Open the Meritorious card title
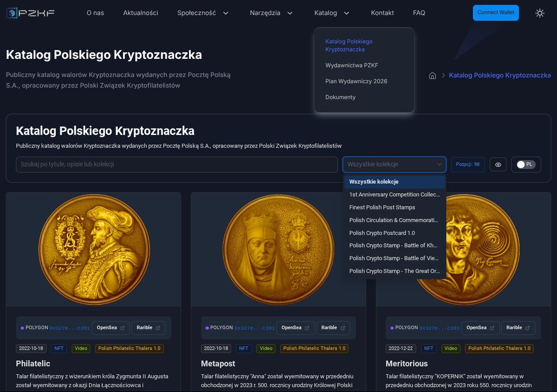557x392 pixels. 407,364
